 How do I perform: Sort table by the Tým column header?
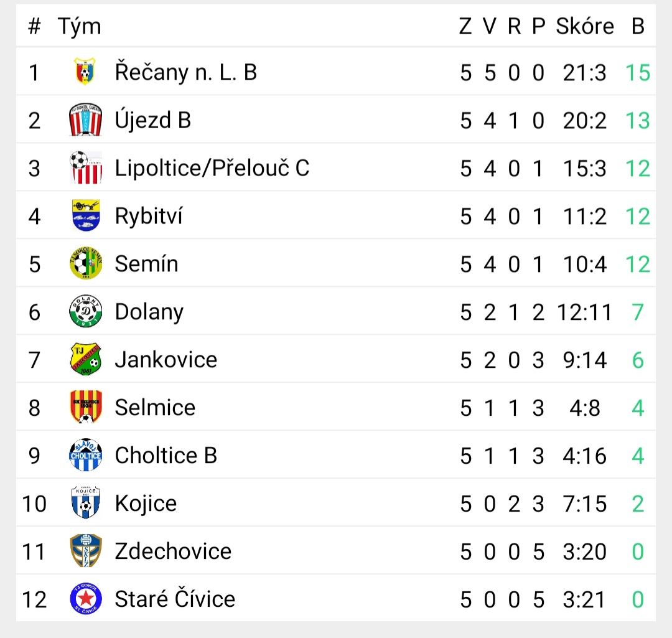point(79,27)
